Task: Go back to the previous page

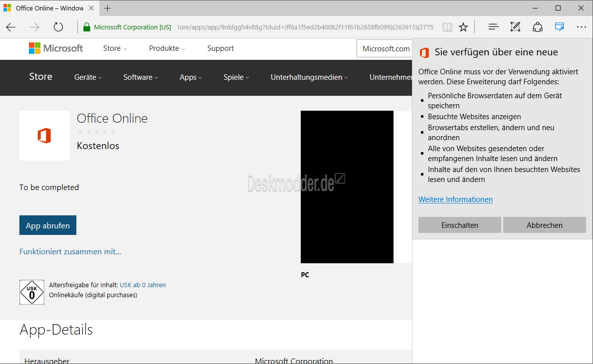Action: click(x=11, y=27)
